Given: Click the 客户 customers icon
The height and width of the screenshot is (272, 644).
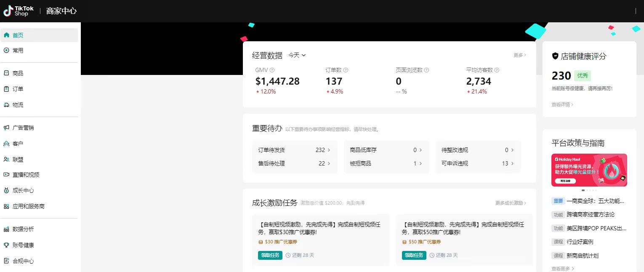Looking at the screenshot, I should coord(7,144).
